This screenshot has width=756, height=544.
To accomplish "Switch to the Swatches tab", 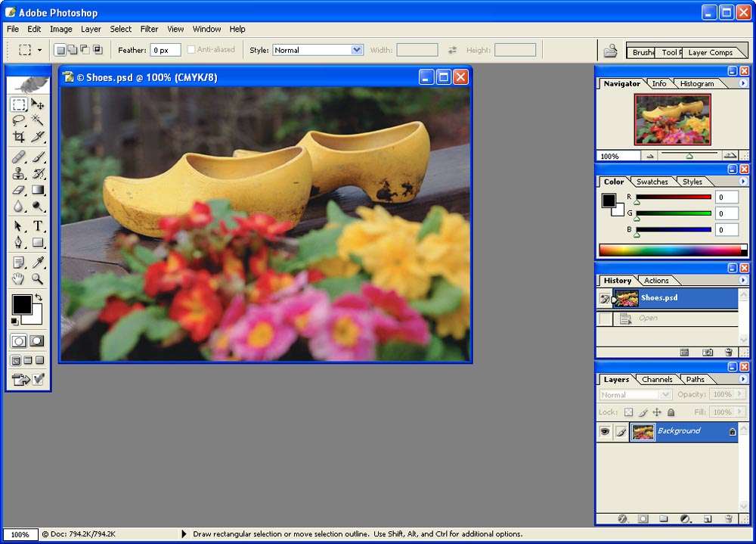I will 652,182.
